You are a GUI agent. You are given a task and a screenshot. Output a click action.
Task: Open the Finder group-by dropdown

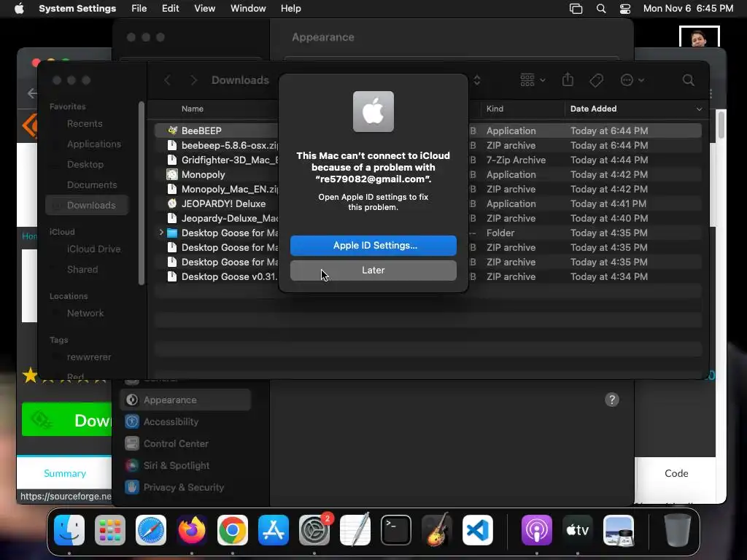[532, 80]
